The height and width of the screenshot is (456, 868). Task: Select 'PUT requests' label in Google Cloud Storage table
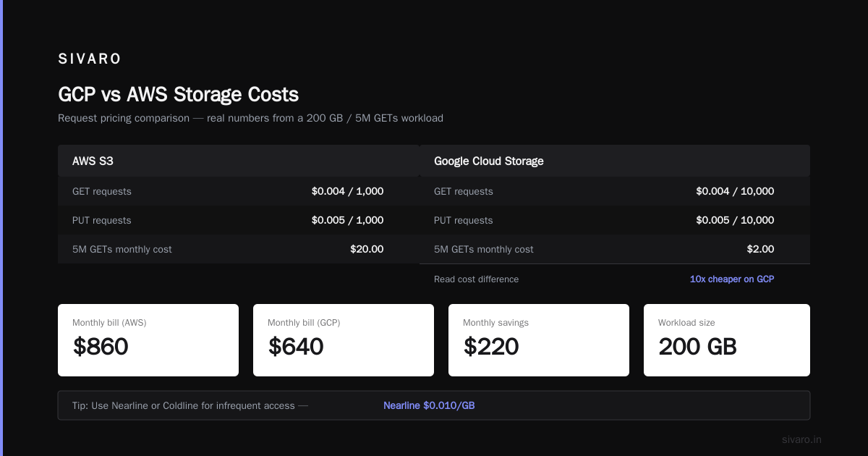tap(464, 221)
